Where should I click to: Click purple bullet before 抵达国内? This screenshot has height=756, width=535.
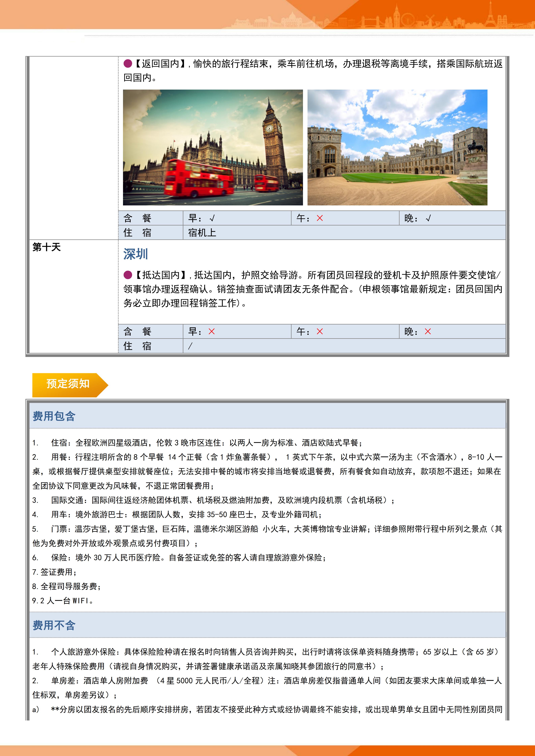pos(128,275)
